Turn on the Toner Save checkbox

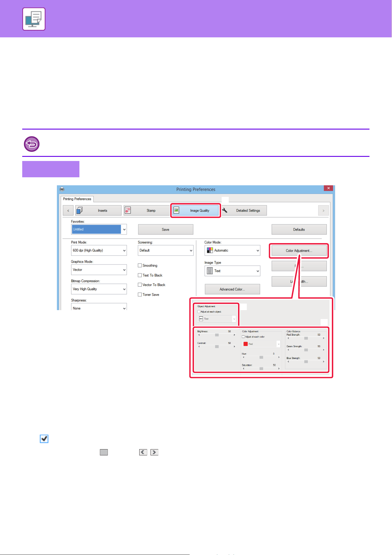point(140,294)
